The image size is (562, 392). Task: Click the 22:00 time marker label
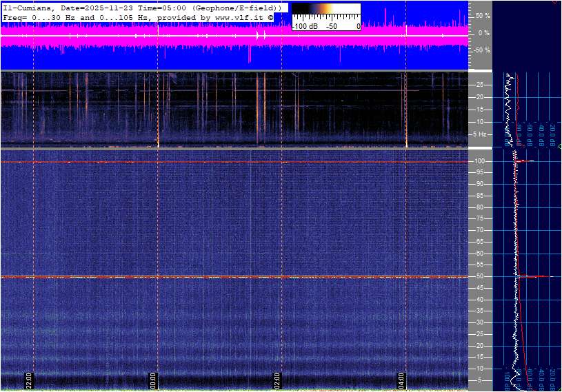(x=29, y=381)
